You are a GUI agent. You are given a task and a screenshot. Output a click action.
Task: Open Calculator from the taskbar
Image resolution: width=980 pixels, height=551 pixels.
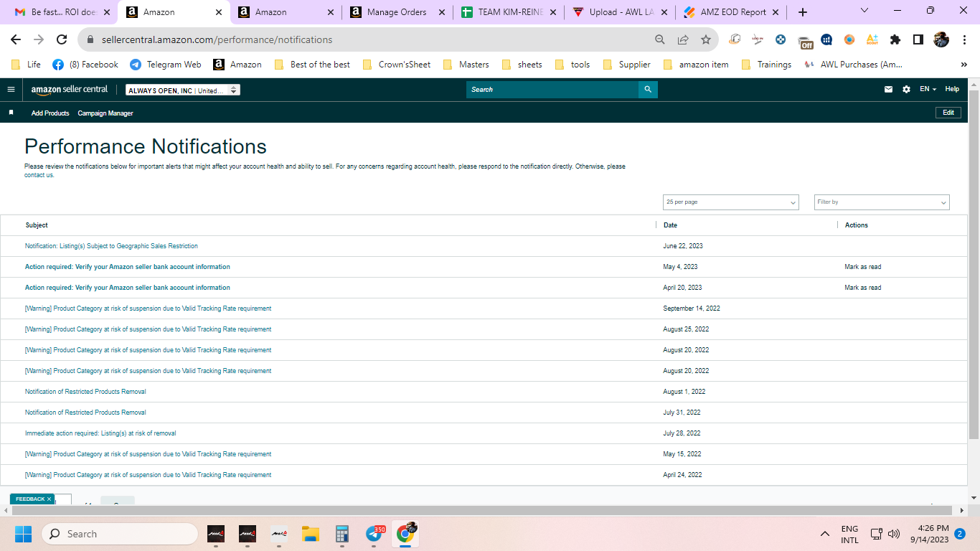[x=341, y=534]
